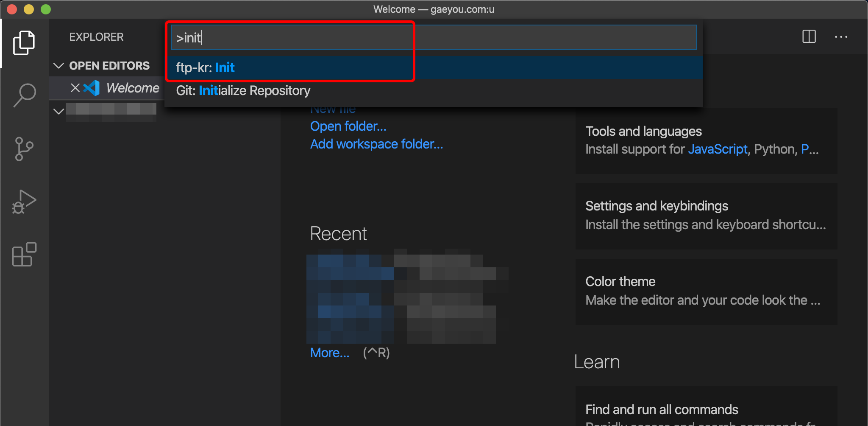Open the Search view icon

tap(24, 95)
